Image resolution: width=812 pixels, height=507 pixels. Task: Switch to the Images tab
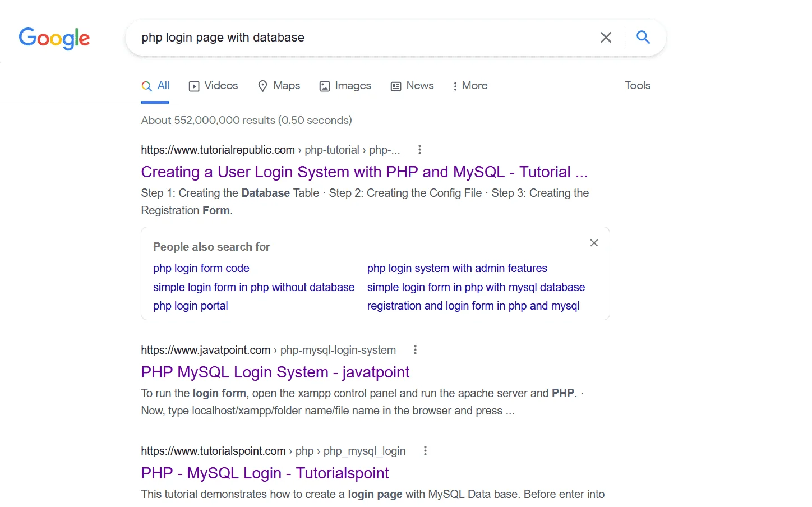tap(345, 86)
